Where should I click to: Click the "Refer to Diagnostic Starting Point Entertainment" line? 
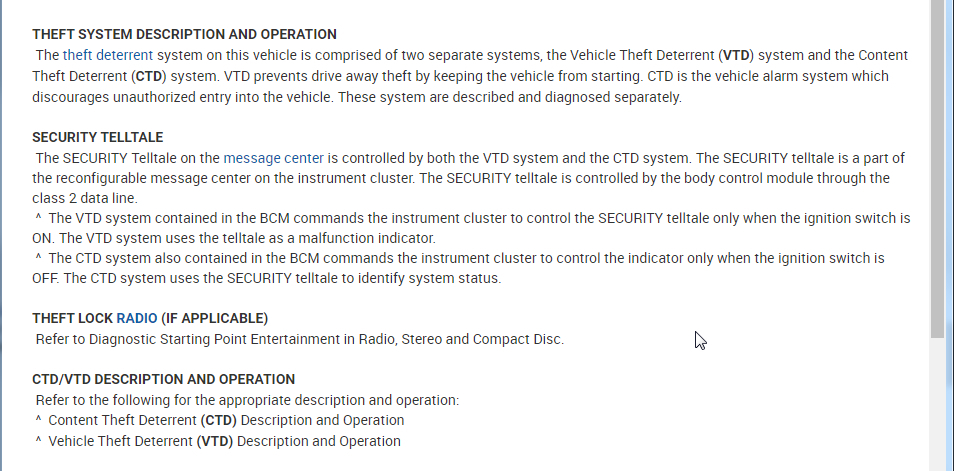[300, 339]
